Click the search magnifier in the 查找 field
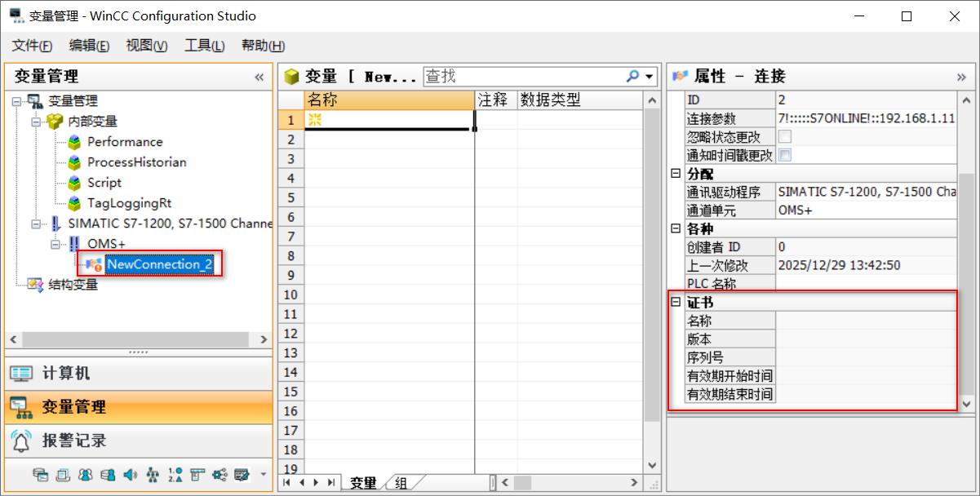 [x=632, y=76]
